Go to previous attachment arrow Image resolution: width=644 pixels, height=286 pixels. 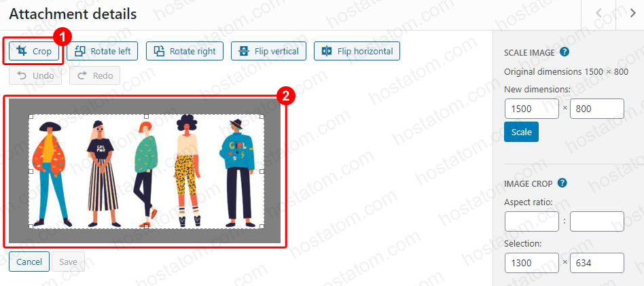click(x=598, y=13)
